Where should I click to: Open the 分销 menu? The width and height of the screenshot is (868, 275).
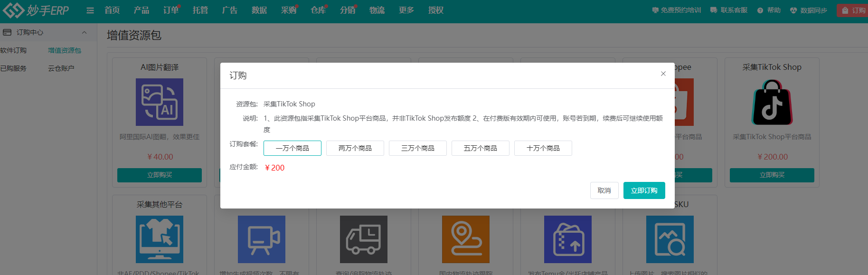[348, 10]
